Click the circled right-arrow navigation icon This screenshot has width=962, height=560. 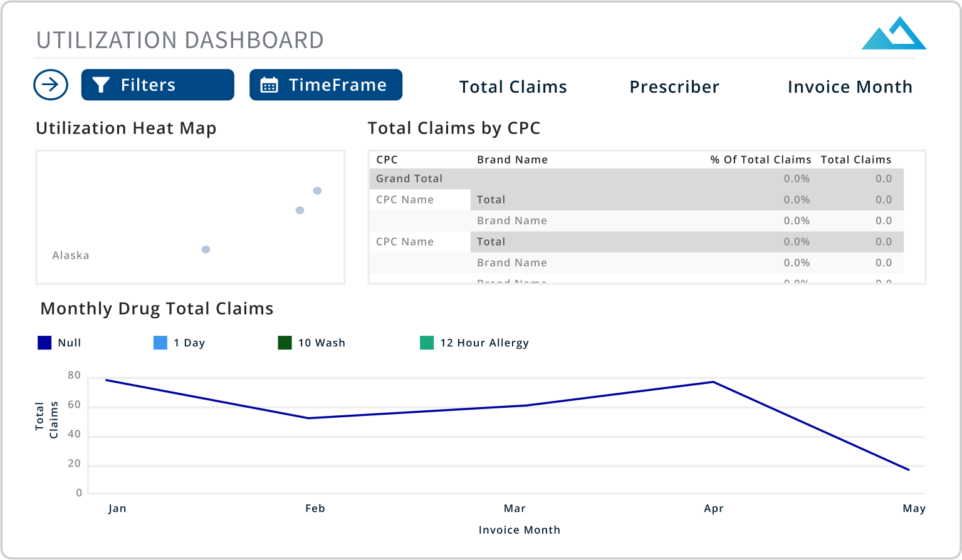click(x=51, y=85)
